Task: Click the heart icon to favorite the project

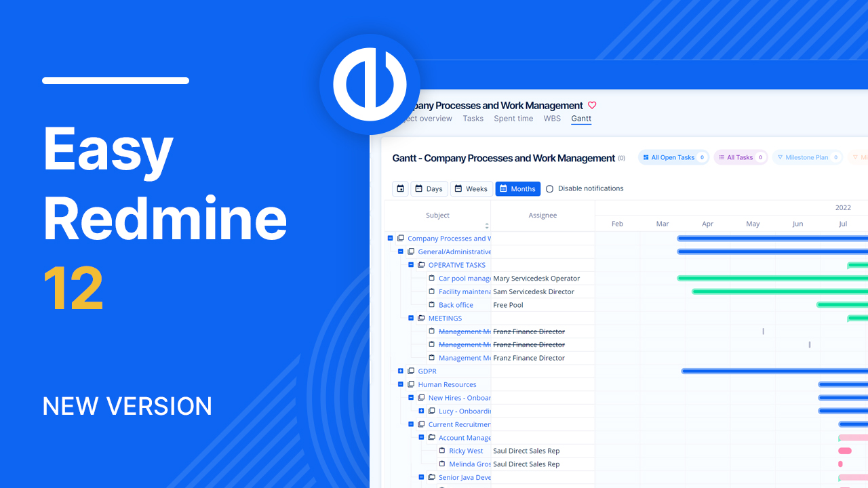Action: tap(592, 105)
